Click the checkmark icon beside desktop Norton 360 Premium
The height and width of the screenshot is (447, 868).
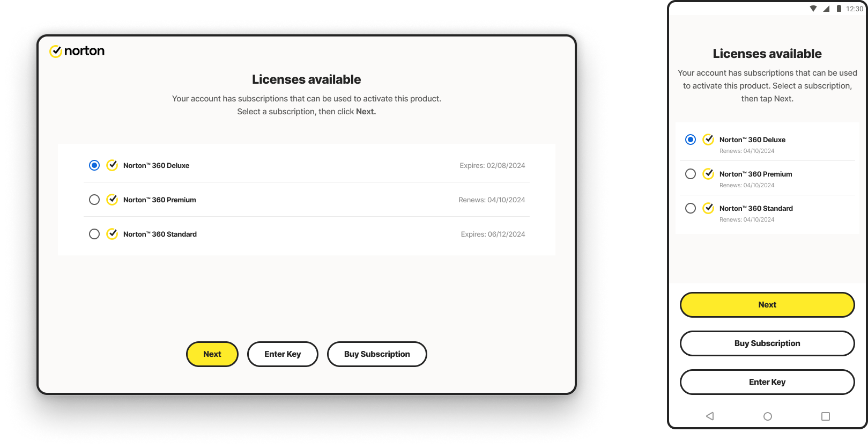click(x=112, y=200)
